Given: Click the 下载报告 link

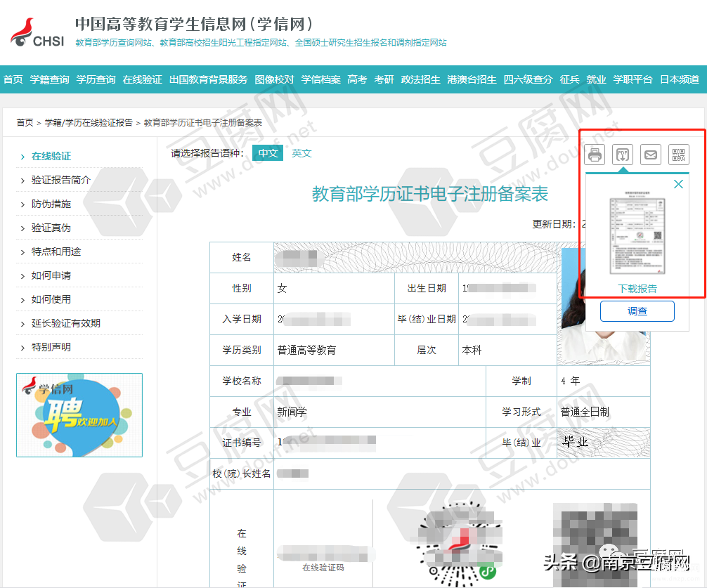Looking at the screenshot, I should tap(637, 289).
